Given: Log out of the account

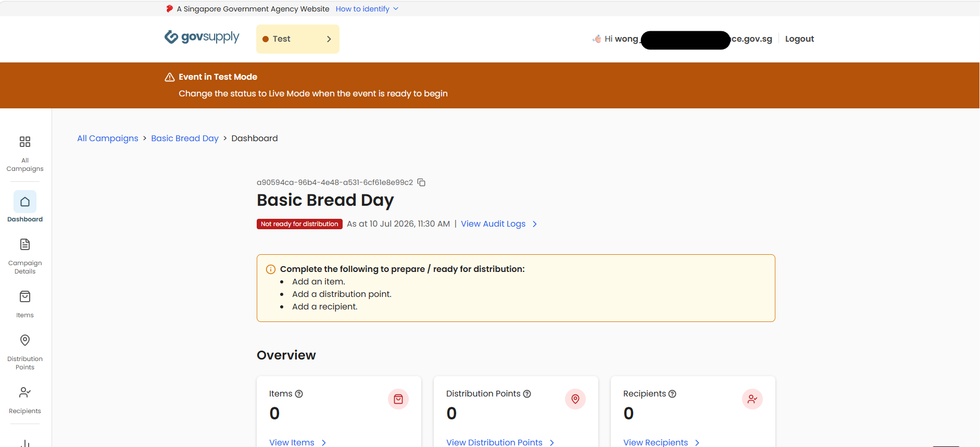Looking at the screenshot, I should point(799,39).
